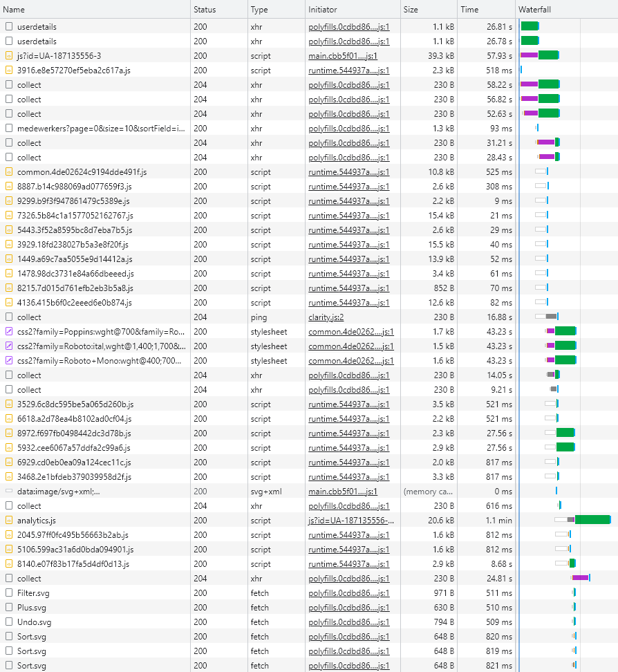
Task: Click the stylesheet icon for css2?family=Roboto:ital request
Action: [9, 346]
